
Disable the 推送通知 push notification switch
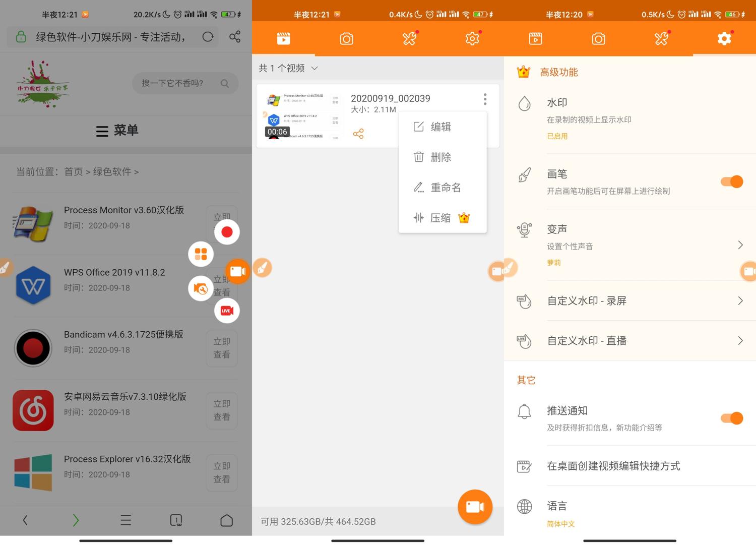(731, 418)
